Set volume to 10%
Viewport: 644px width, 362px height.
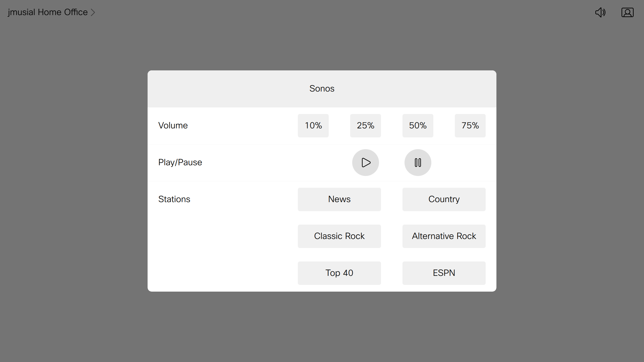(x=313, y=126)
